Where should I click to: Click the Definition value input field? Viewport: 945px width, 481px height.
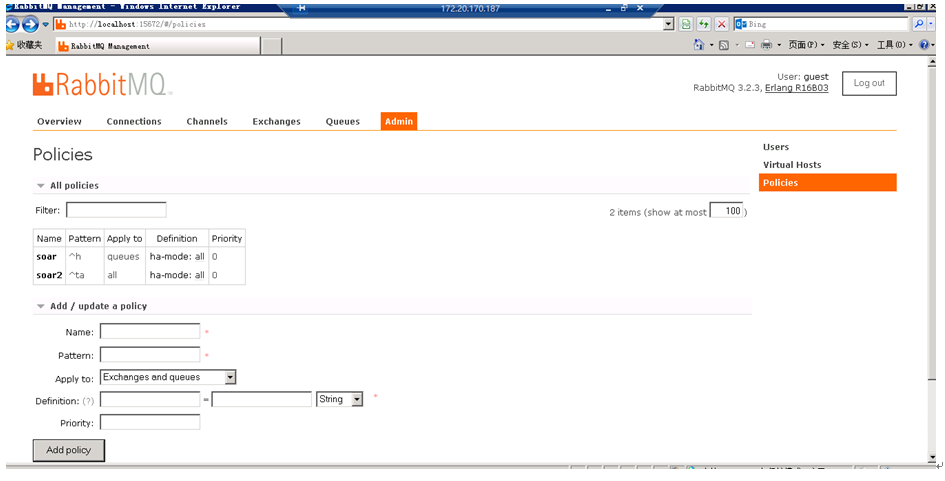click(262, 399)
